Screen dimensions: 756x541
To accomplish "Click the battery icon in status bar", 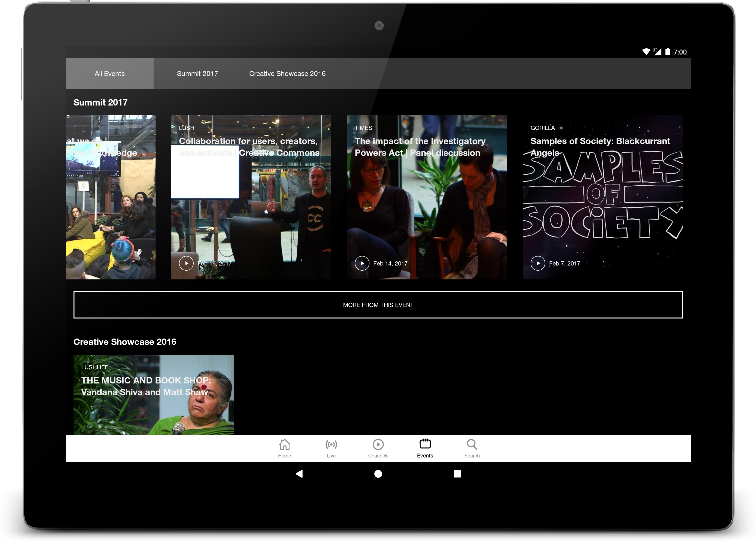I will pos(667,52).
